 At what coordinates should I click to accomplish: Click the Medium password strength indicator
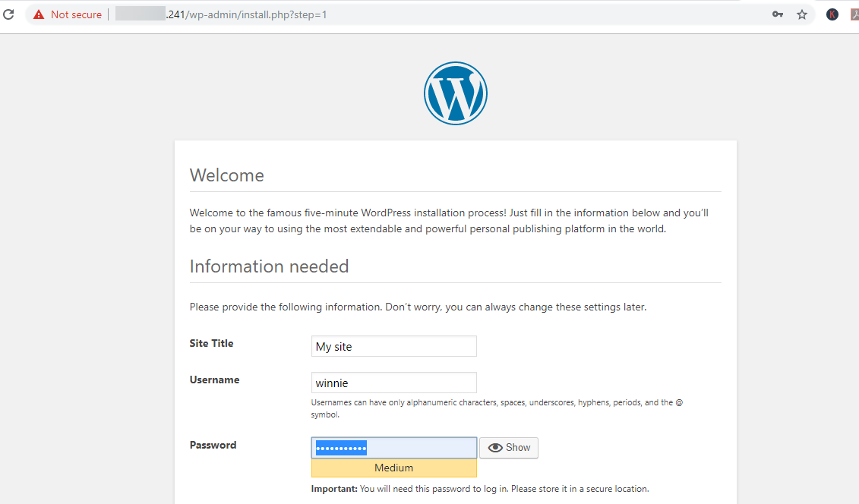point(393,468)
